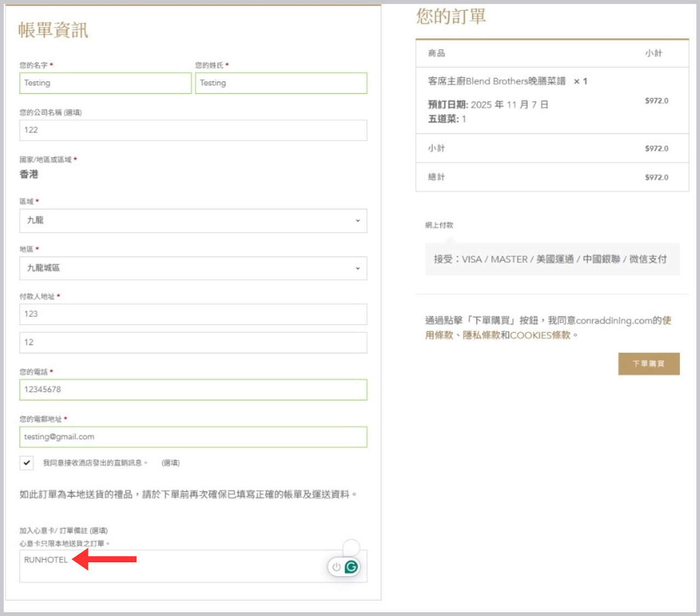This screenshot has width=700, height=616.
Task: Click the first name field (您的名字)
Action: pyautogui.click(x=105, y=83)
